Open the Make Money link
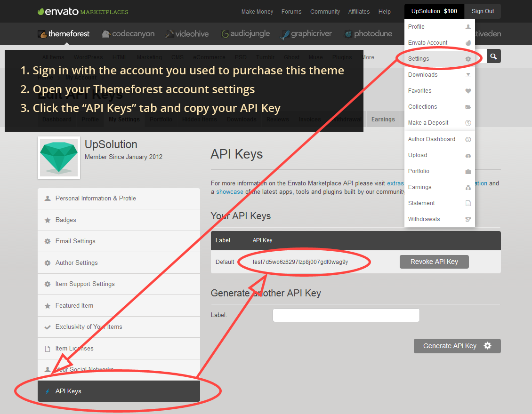Image resolution: width=532 pixels, height=414 pixels. point(257,12)
